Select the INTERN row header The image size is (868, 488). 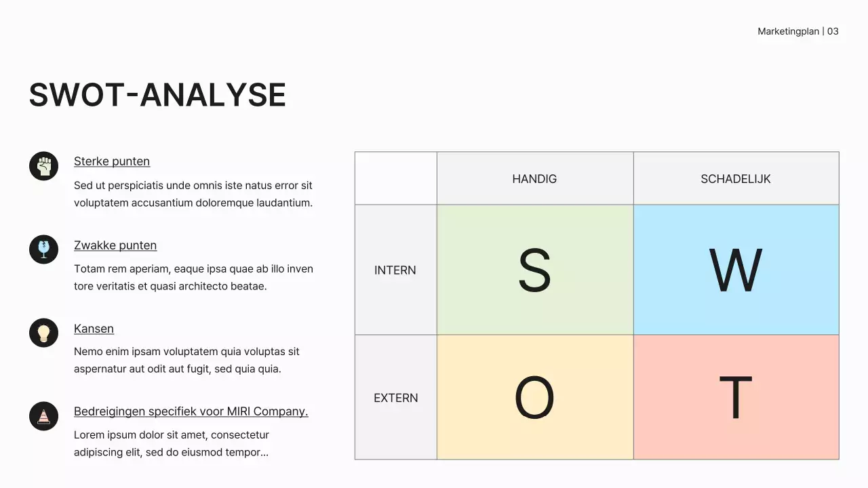(395, 270)
